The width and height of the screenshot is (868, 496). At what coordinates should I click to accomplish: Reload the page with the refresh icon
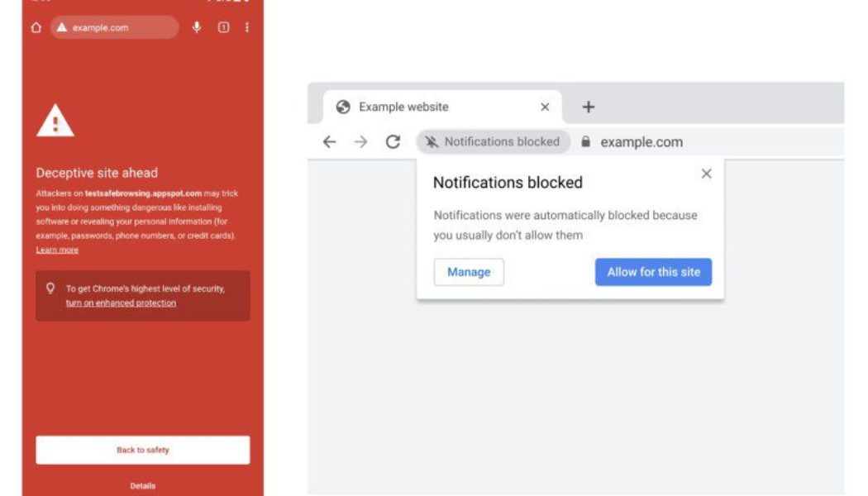click(x=390, y=141)
